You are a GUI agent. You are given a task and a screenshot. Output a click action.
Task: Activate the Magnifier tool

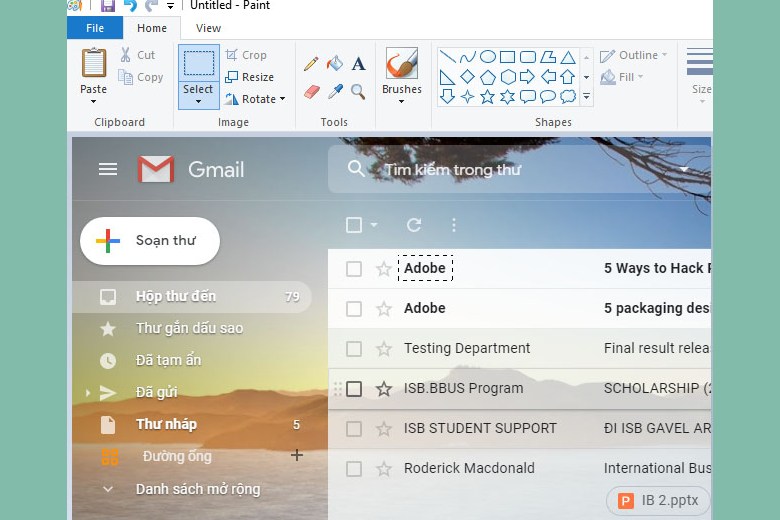coord(358,92)
